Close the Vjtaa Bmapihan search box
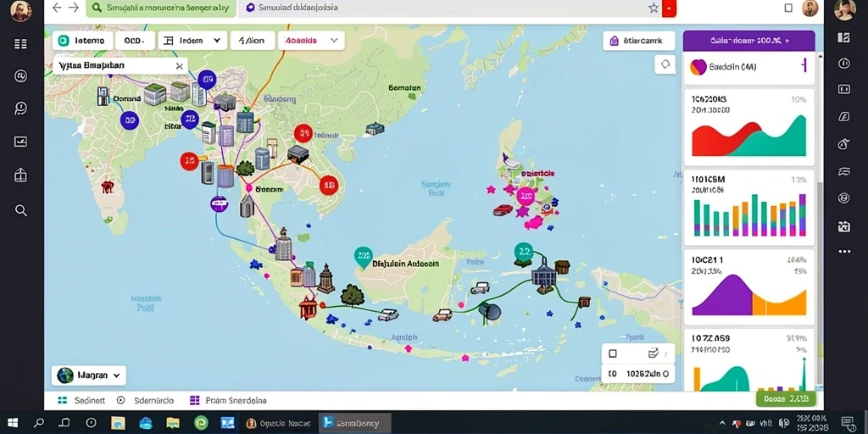The height and width of the screenshot is (434, 868). [x=179, y=66]
